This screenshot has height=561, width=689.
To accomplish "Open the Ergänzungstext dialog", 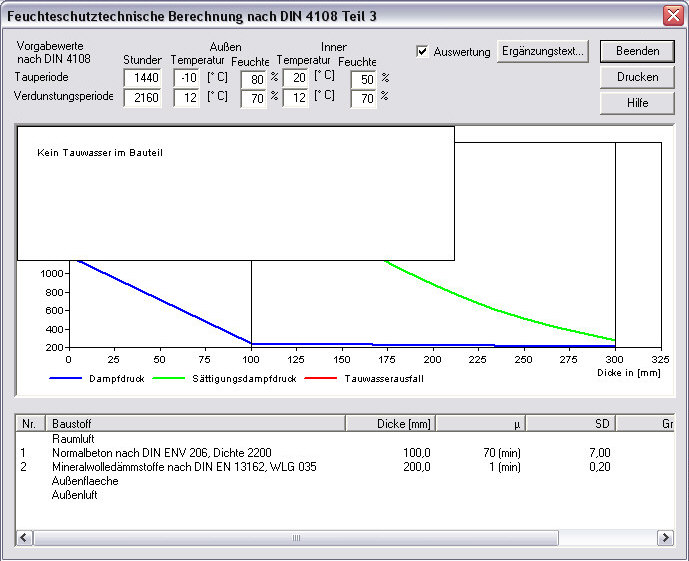I will coord(543,51).
